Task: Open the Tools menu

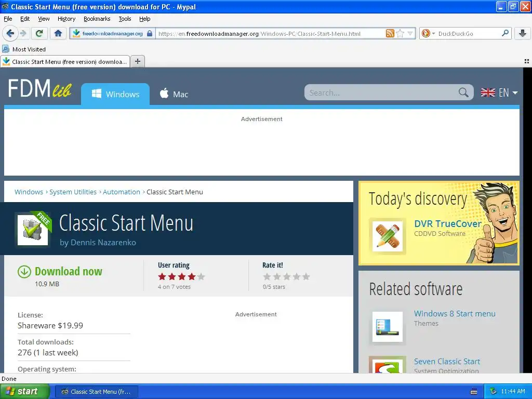Action: (125, 19)
